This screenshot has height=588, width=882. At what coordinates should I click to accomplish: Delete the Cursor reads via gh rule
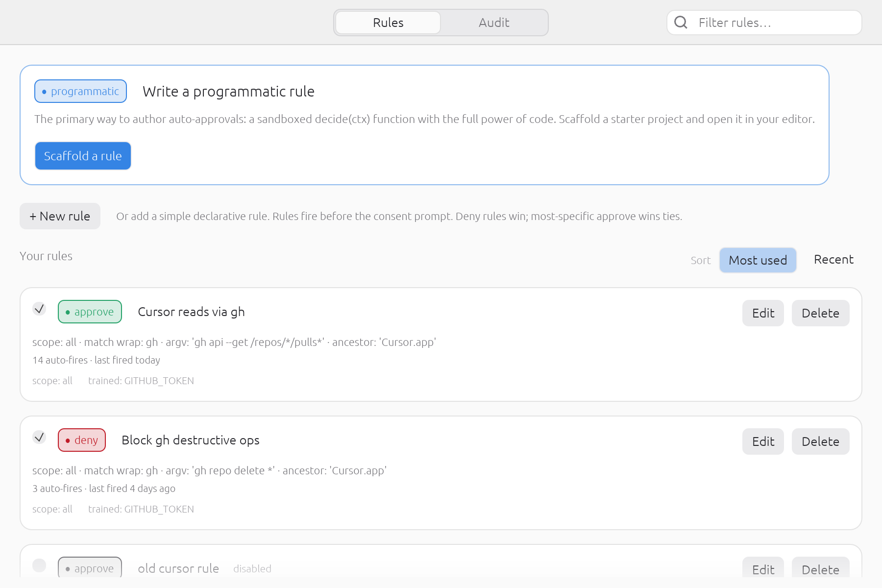click(x=820, y=313)
